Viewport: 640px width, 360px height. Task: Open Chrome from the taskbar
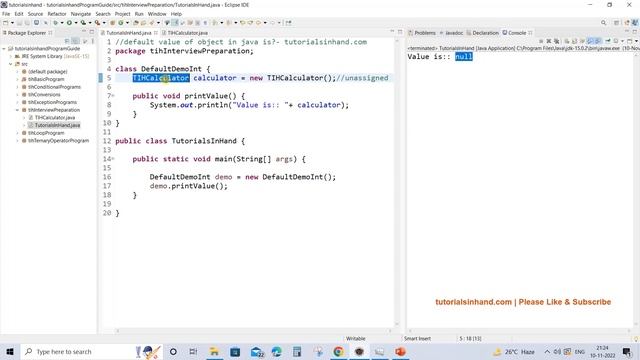[x=338, y=351]
